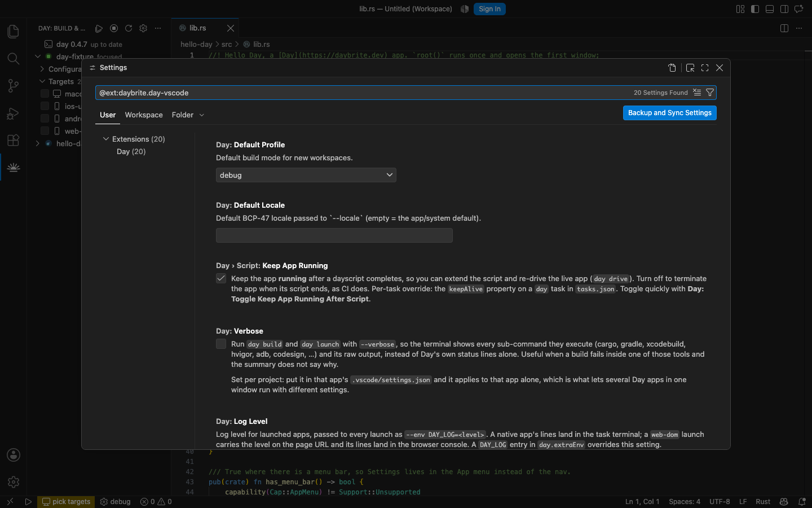Click Customize Layout icon in title bar
812x508 pixels.
coord(740,9)
